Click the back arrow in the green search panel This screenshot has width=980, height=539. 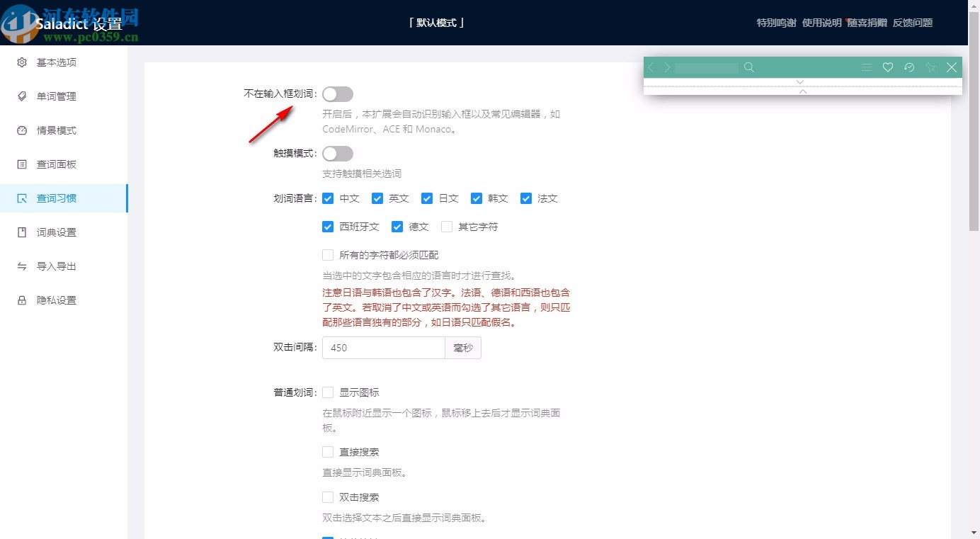tap(650, 67)
